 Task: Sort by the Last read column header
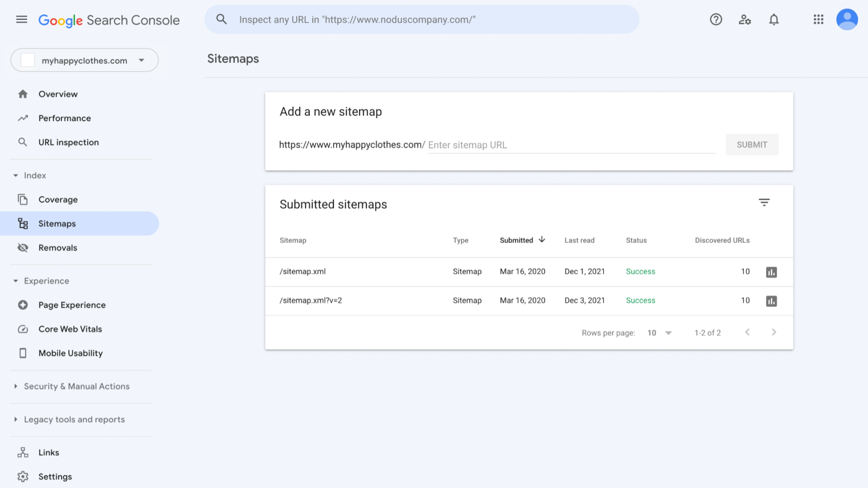tap(579, 240)
